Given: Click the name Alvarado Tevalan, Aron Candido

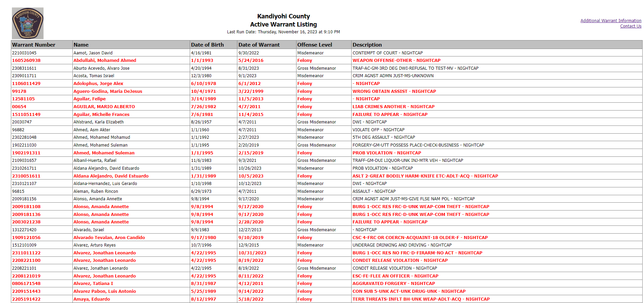Looking at the screenshot, I should [x=109, y=238].
